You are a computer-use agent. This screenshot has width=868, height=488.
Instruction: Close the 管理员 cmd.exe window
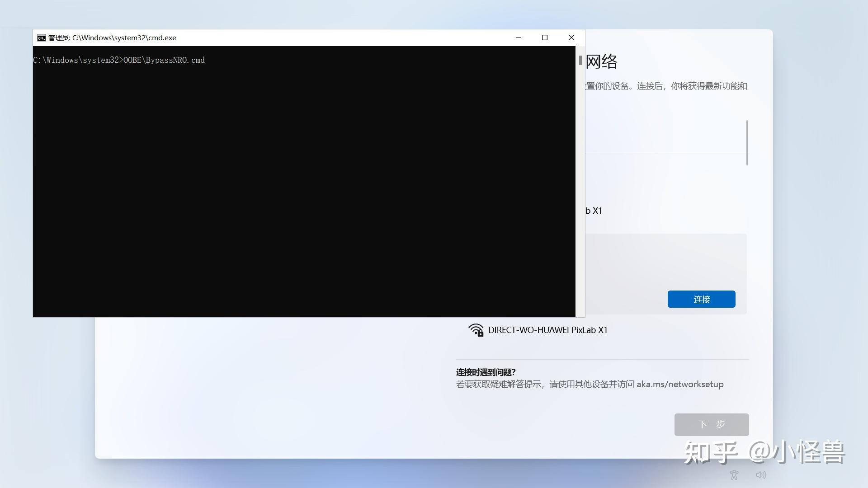pyautogui.click(x=571, y=38)
